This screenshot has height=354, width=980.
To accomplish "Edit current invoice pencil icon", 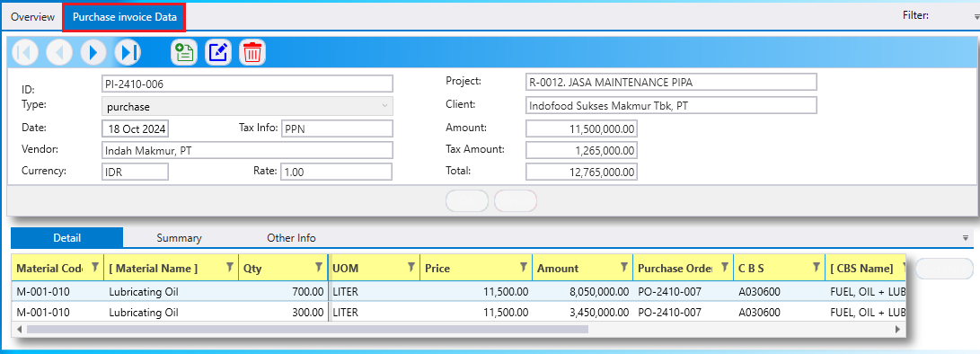I will [x=218, y=52].
